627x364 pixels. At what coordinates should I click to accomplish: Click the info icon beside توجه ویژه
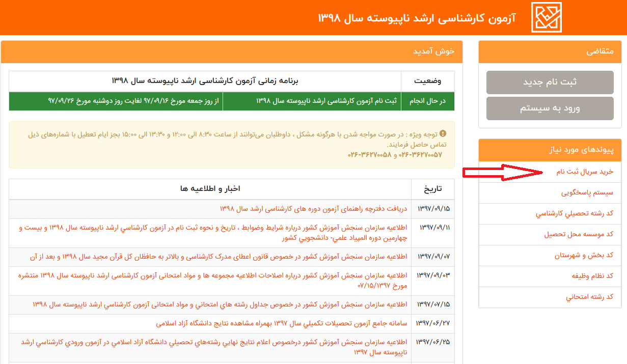coord(443,134)
